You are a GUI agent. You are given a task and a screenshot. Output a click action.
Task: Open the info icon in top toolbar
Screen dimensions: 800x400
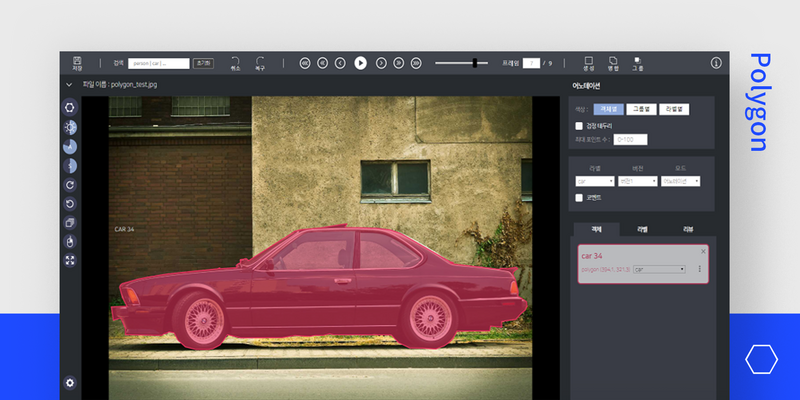tap(716, 62)
